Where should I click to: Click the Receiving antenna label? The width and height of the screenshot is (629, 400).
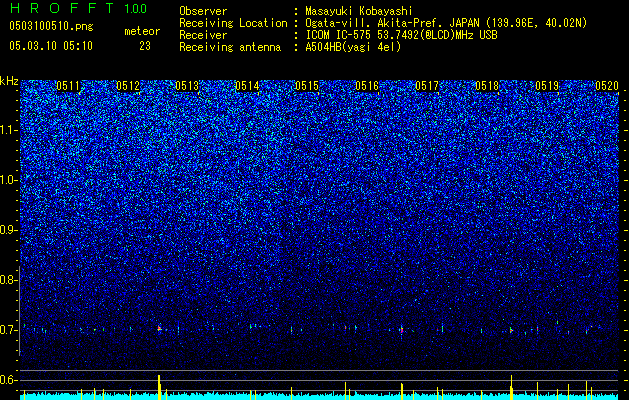point(230,47)
